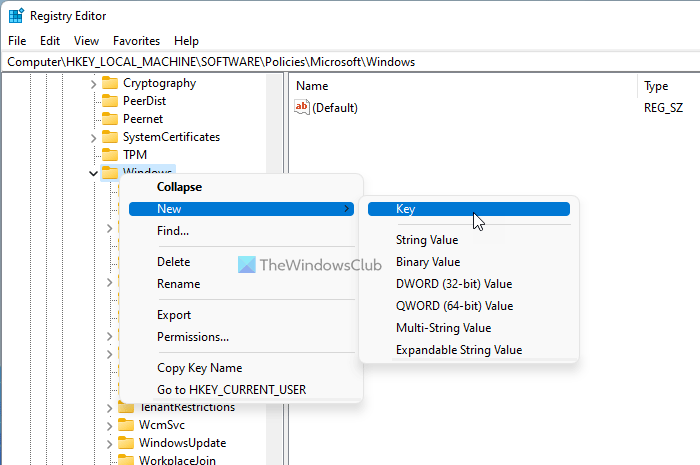The image size is (700, 465).
Task: Collapse the Windows key chevron
Action: pyautogui.click(x=93, y=173)
